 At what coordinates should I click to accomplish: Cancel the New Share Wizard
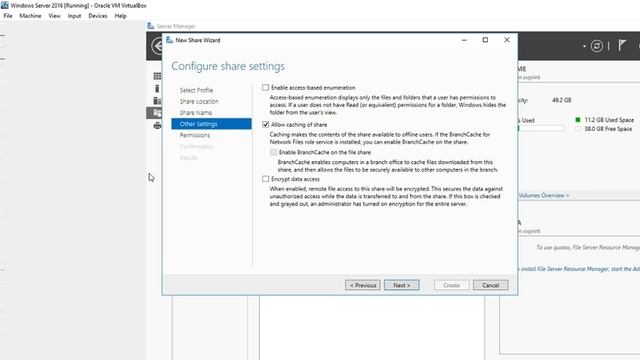491,285
